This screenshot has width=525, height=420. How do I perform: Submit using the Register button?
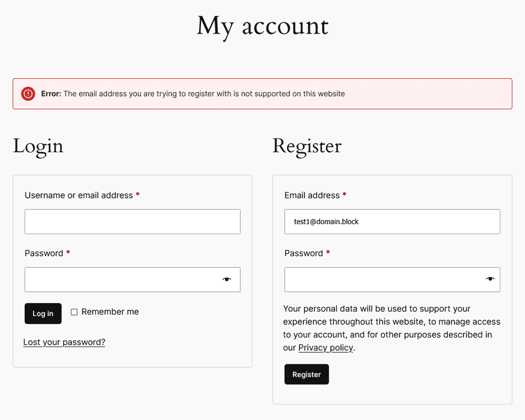(307, 374)
